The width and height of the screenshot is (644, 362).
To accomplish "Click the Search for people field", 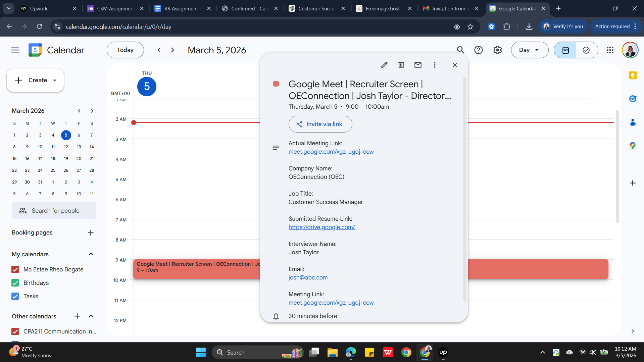I will 54,211.
